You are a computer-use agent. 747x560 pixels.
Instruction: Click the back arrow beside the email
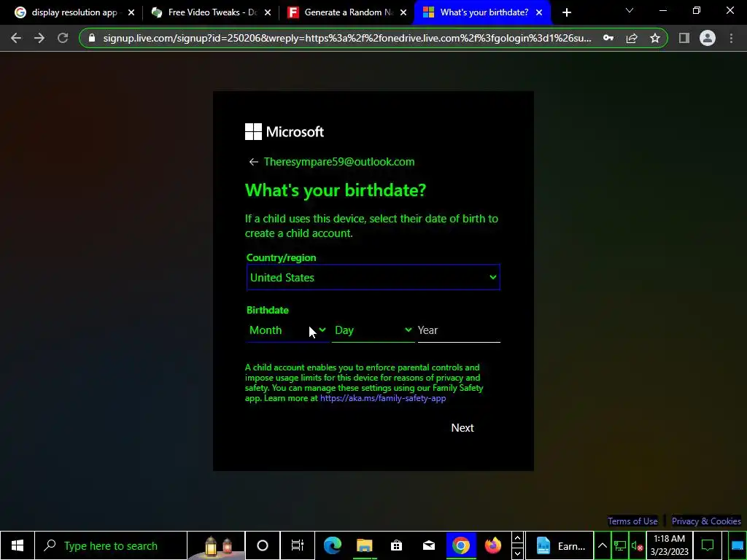(x=253, y=162)
